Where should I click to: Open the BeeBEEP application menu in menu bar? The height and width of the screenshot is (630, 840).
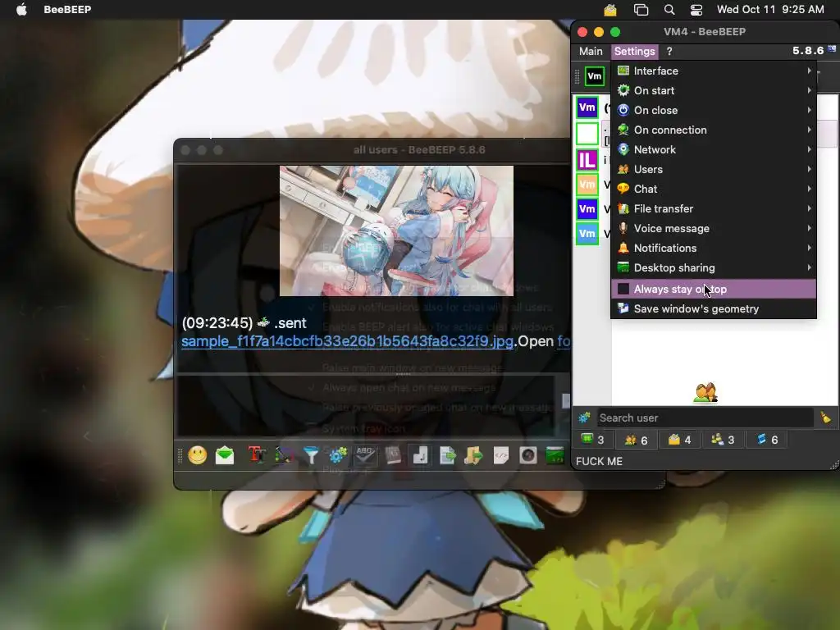pos(67,10)
